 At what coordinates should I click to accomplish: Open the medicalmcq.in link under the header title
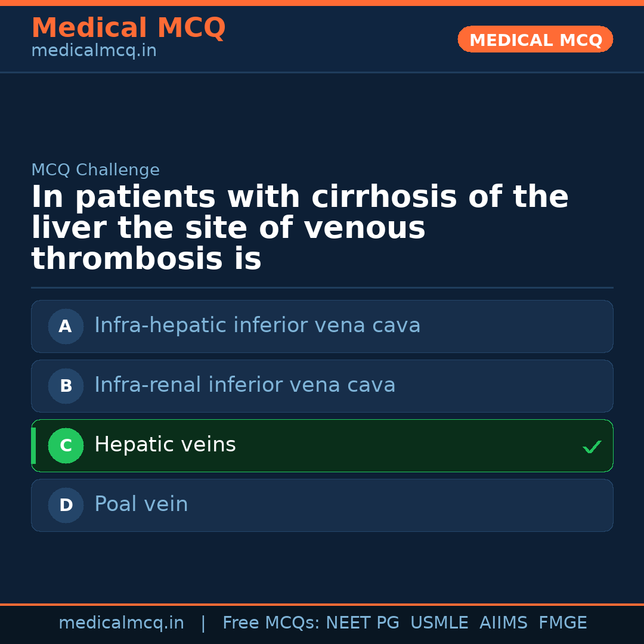[x=94, y=51]
